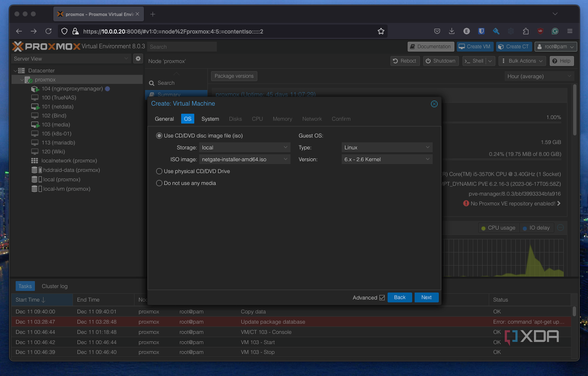Click the Package versions button

coord(234,76)
